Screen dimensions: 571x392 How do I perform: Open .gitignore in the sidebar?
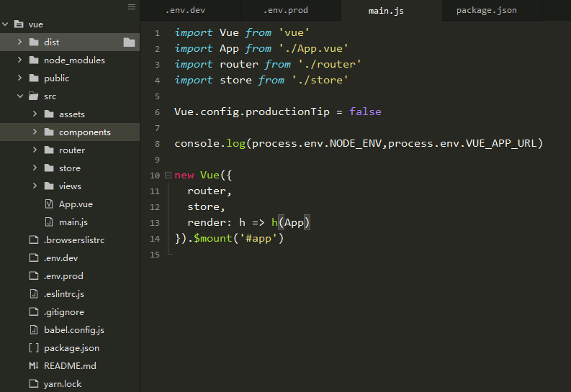(x=64, y=312)
